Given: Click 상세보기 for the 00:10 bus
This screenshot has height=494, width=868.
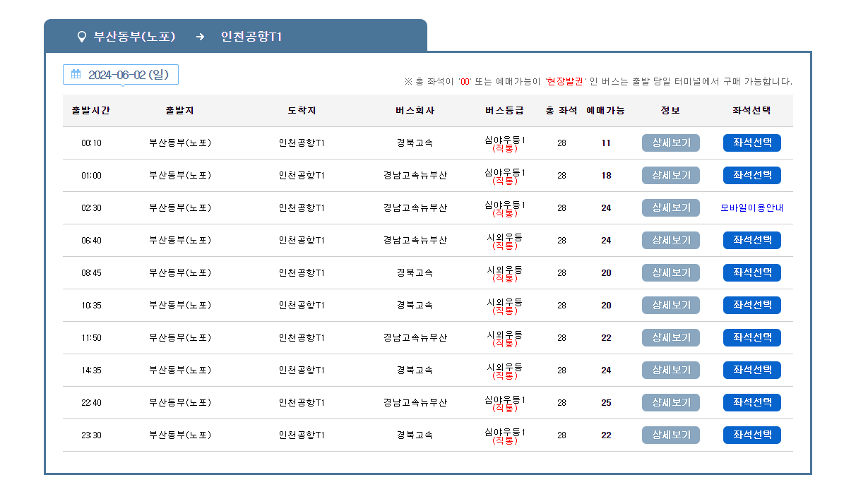Looking at the screenshot, I should point(671,143).
